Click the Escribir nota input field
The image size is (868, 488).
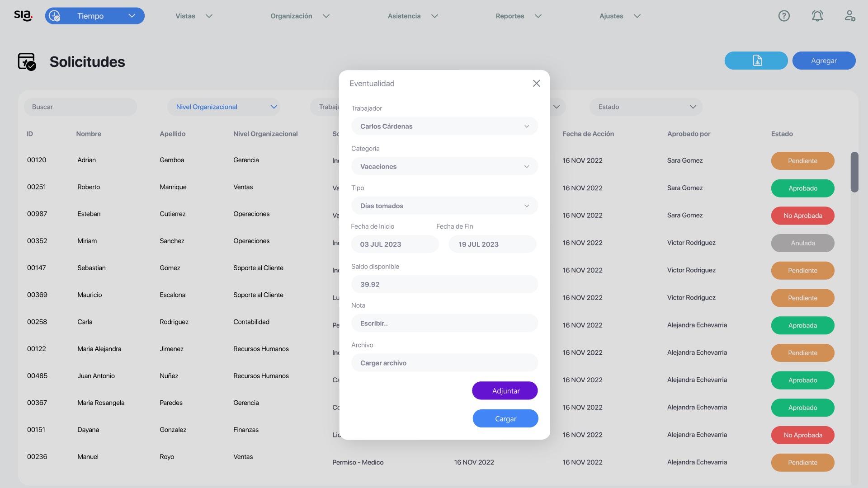(444, 323)
